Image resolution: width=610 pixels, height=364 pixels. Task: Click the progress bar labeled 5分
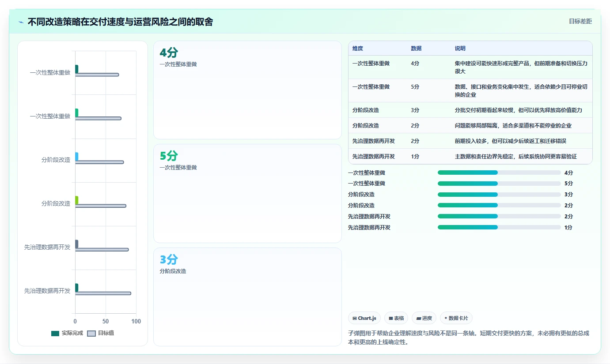(499, 184)
